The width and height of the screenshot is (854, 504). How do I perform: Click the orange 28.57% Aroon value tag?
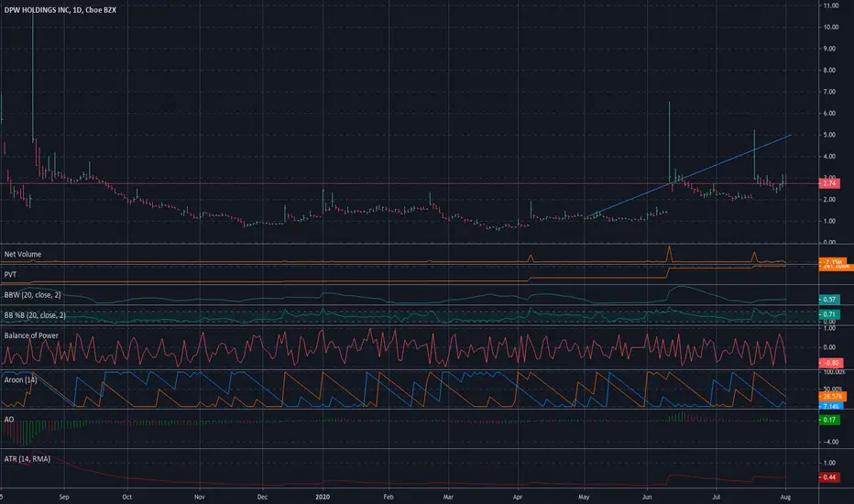tap(832, 397)
